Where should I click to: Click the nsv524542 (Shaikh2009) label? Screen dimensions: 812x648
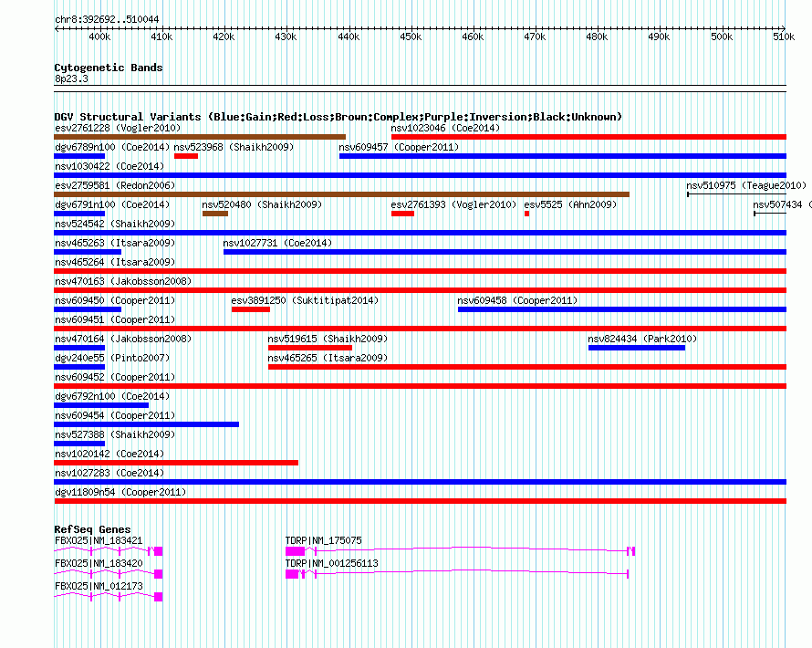(115, 224)
